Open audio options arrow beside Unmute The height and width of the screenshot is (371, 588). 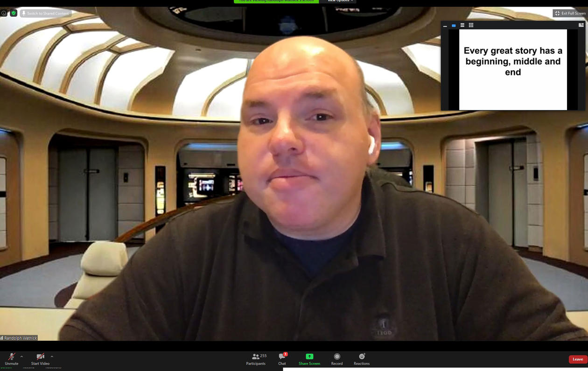(x=21, y=357)
